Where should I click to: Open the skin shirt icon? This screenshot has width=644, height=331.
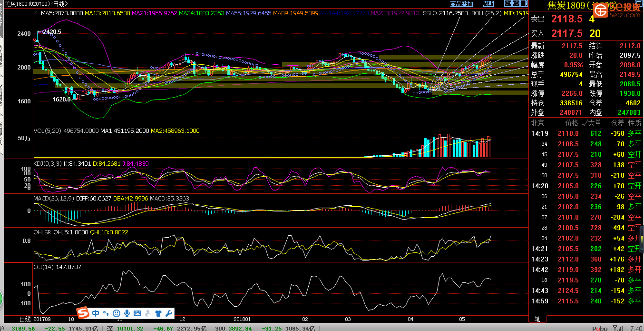[158, 313]
